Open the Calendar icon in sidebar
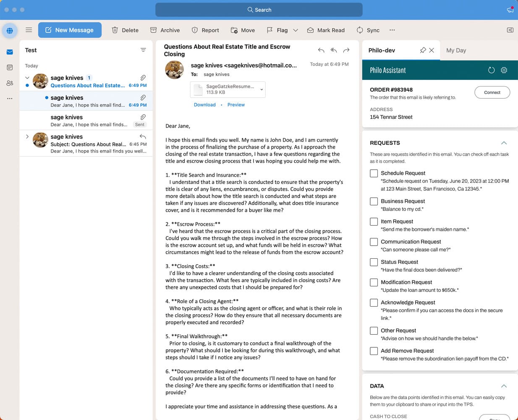Viewport: 518px width, 420px height. pyautogui.click(x=10, y=68)
